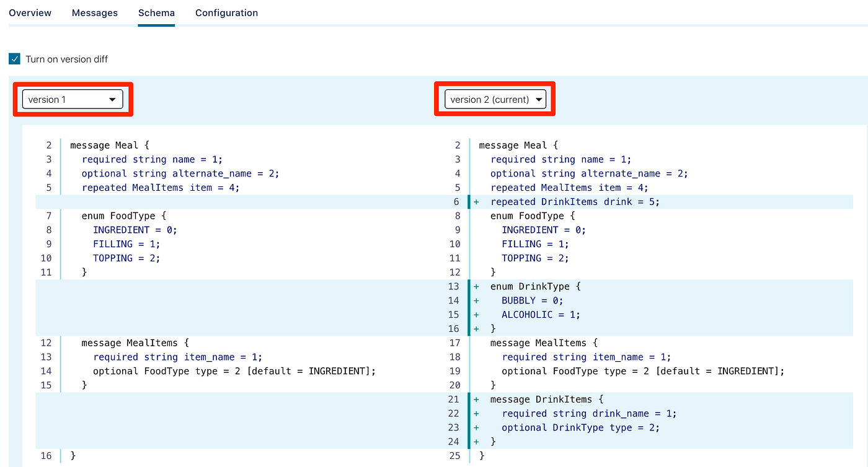Click the plus marker next to message DrinkItems
The image size is (868, 467).
pyautogui.click(x=475, y=399)
